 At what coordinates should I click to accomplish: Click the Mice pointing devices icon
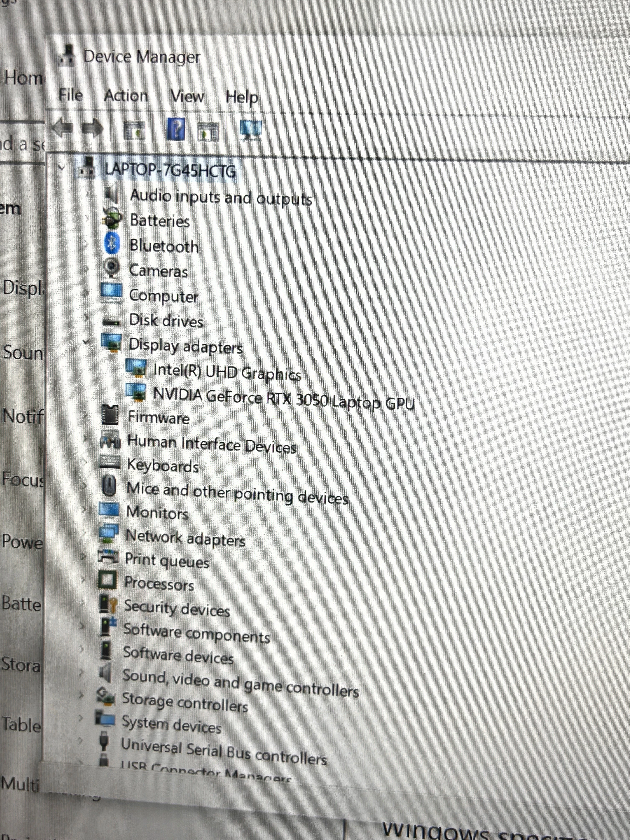pos(109,486)
